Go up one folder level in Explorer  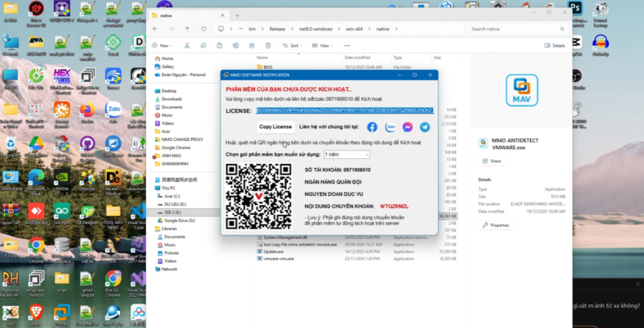tap(187, 29)
